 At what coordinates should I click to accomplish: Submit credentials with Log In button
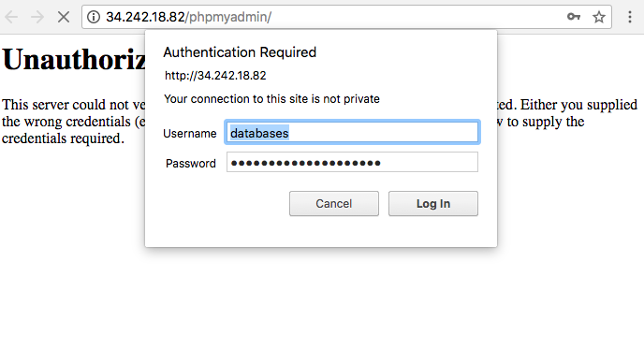[x=433, y=204]
